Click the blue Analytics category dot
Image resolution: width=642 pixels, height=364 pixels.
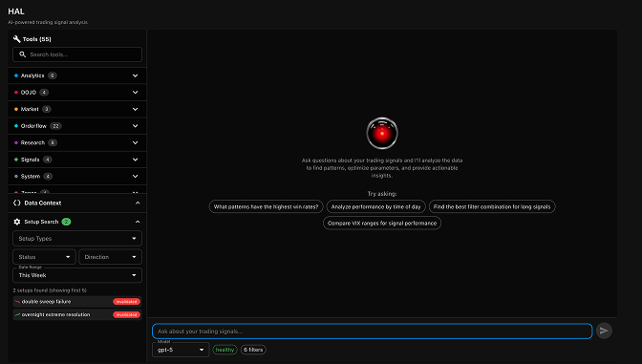click(x=16, y=75)
